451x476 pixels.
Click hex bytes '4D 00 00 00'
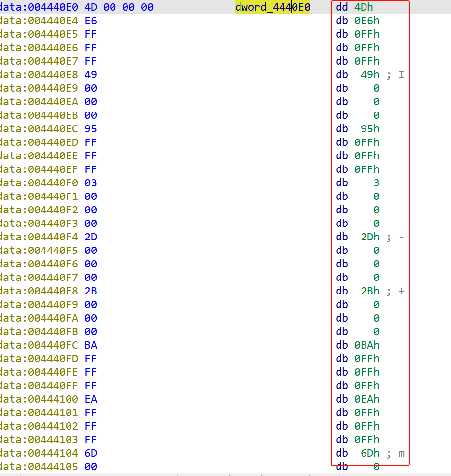119,7
